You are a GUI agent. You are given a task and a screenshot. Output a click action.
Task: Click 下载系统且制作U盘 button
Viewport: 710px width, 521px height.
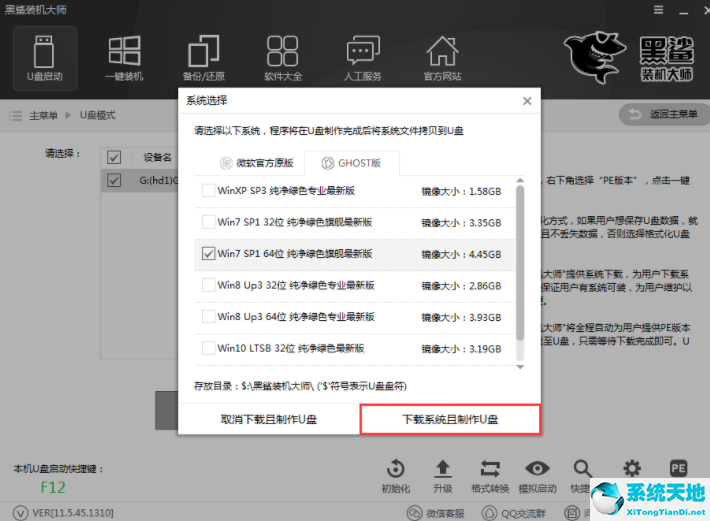coord(450,420)
